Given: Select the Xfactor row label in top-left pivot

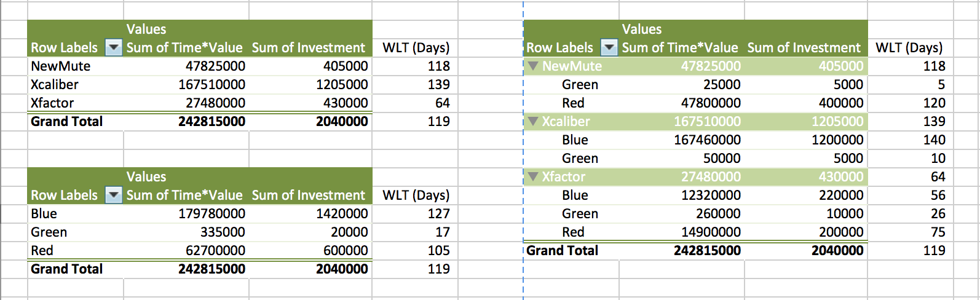Looking at the screenshot, I should (52, 103).
